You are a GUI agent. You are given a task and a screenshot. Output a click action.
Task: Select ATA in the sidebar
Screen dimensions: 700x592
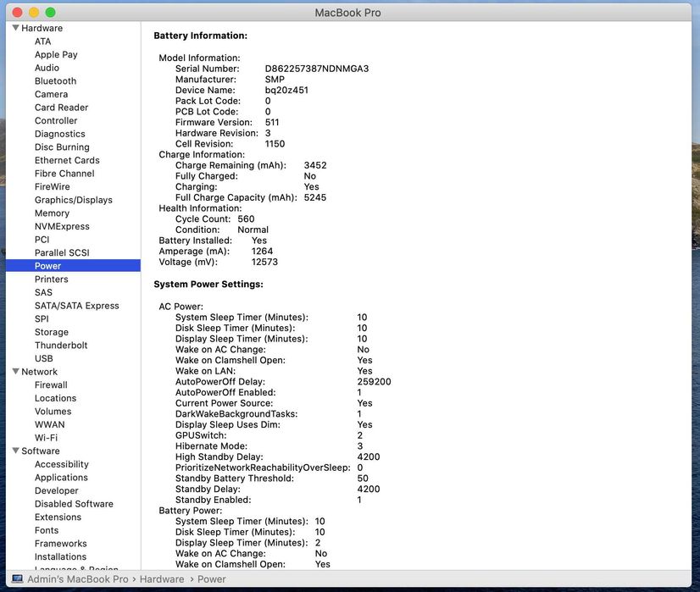pos(43,41)
